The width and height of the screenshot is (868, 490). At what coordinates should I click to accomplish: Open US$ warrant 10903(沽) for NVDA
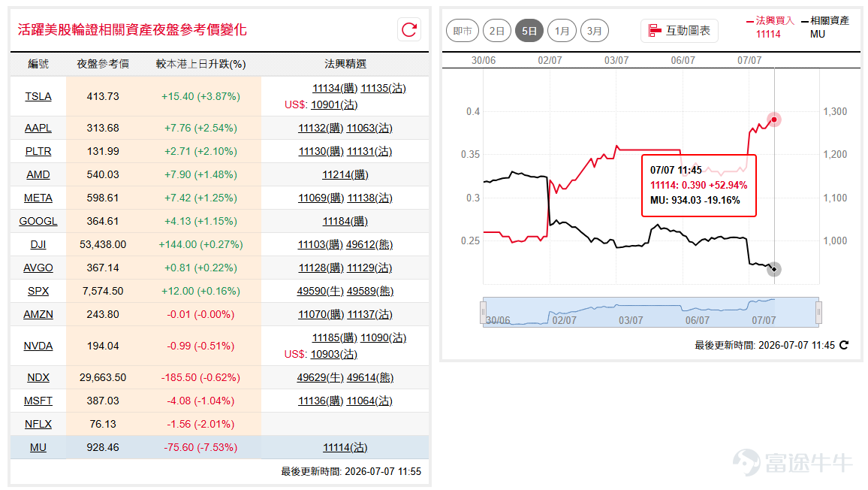pos(334,354)
